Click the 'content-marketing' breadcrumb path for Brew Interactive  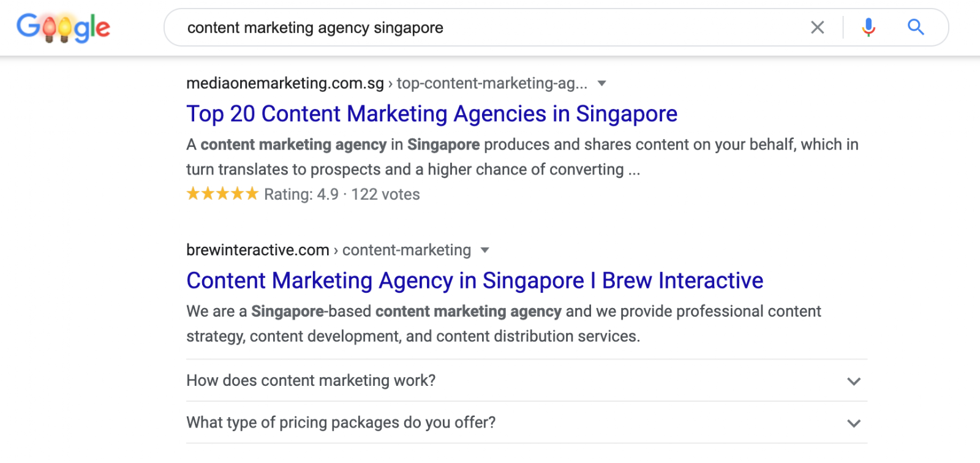[x=407, y=250]
